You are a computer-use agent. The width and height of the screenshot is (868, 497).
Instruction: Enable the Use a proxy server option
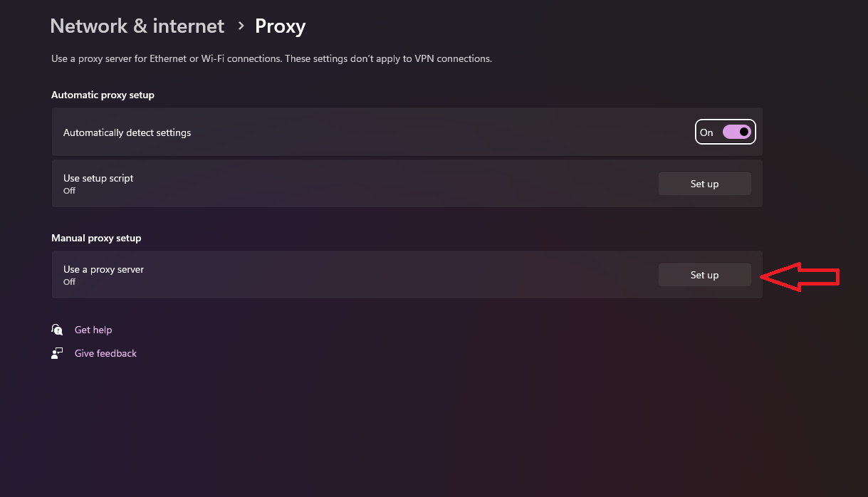tap(704, 274)
